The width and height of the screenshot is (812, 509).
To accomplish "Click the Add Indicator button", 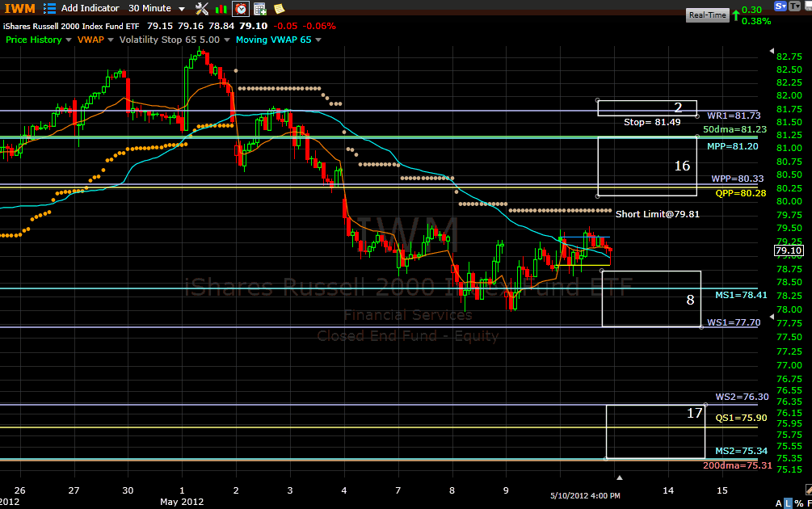I will 90,8.
